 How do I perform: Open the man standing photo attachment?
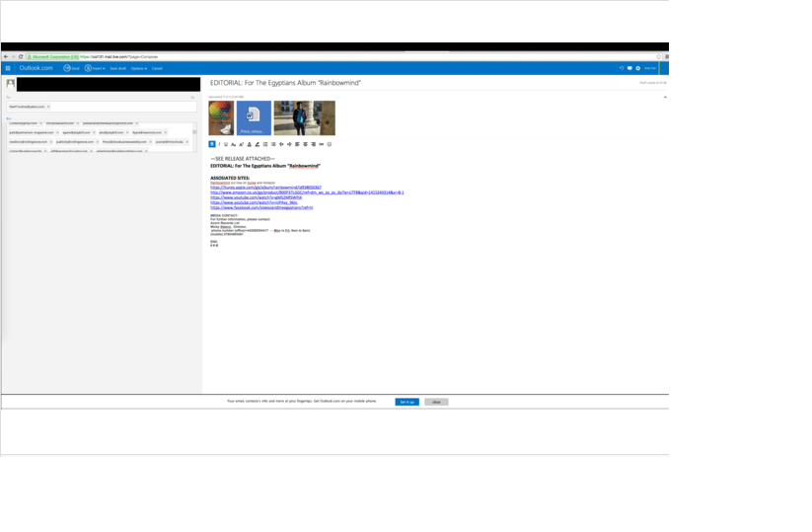pos(305,118)
